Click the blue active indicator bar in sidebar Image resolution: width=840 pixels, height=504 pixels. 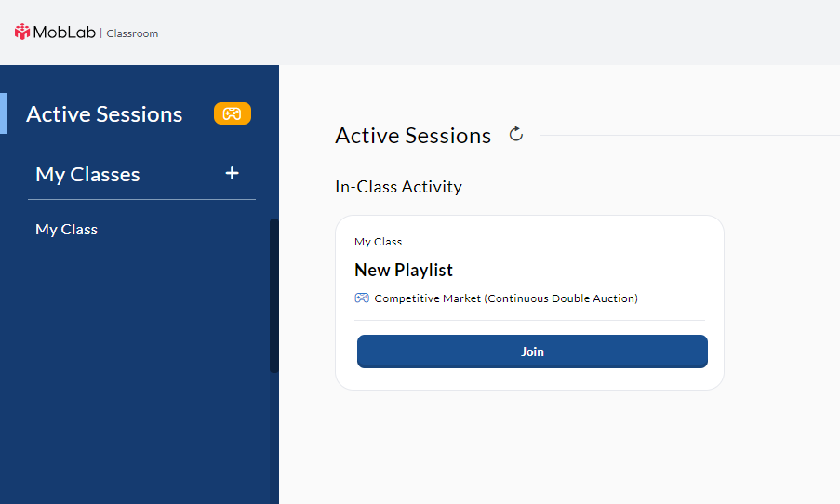coord(4,113)
